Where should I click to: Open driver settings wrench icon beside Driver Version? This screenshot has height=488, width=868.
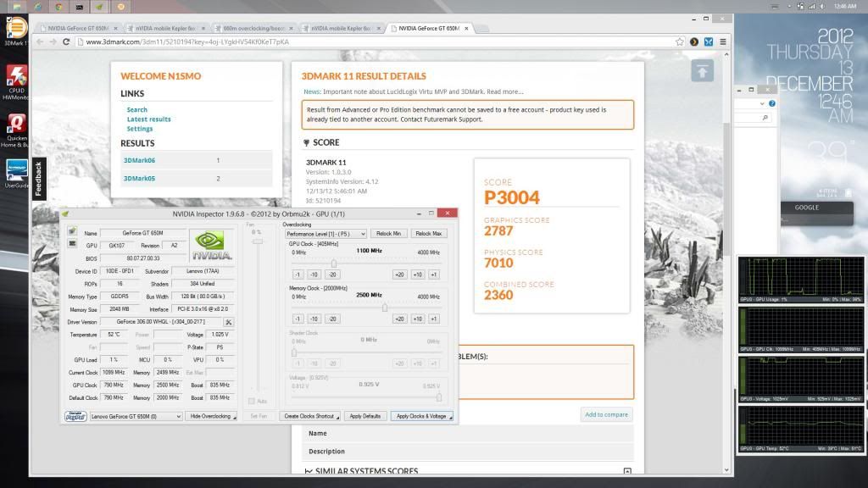(x=228, y=322)
